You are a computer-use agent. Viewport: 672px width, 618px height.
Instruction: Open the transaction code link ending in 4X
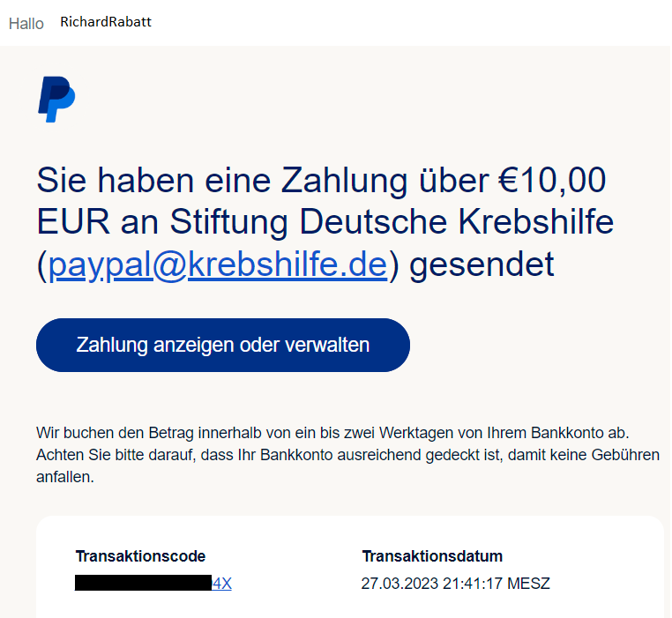coord(221,583)
